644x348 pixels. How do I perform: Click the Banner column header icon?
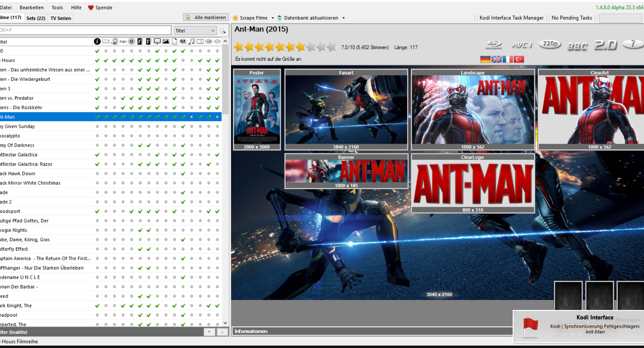click(106, 41)
